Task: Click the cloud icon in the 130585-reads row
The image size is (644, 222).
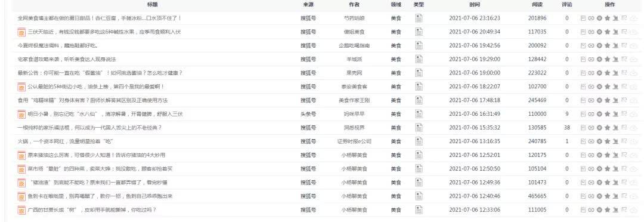Action: coord(633,128)
